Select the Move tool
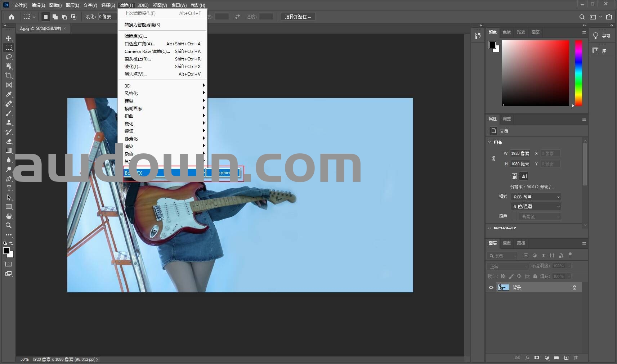The height and width of the screenshot is (364, 617). 9,38
